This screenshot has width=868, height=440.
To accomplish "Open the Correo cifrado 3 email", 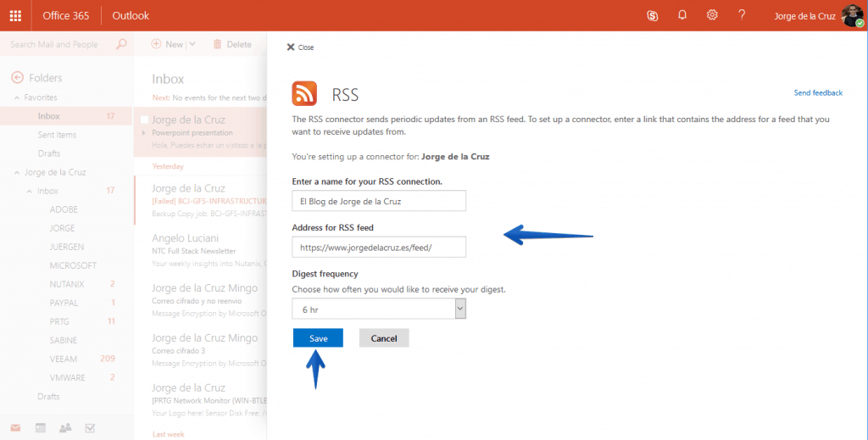I will [x=201, y=350].
